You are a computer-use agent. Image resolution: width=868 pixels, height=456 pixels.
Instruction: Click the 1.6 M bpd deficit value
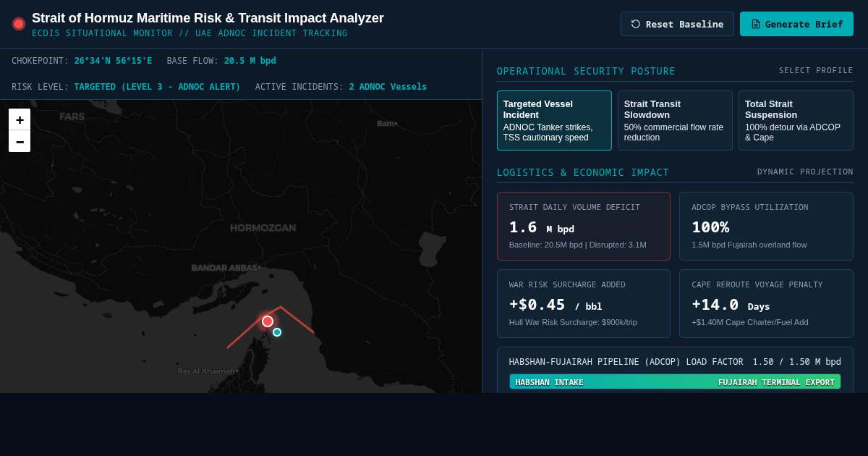coord(542,227)
